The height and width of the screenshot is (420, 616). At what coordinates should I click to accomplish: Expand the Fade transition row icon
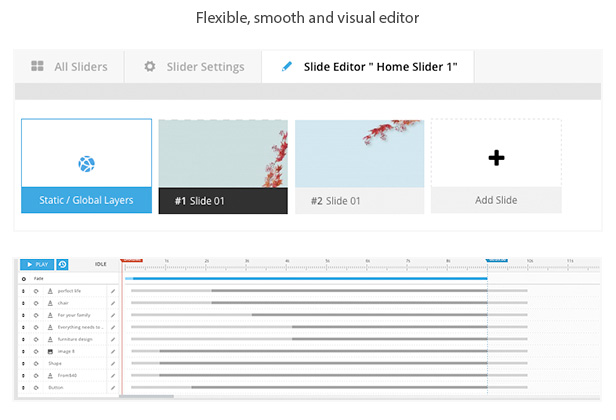(x=24, y=279)
